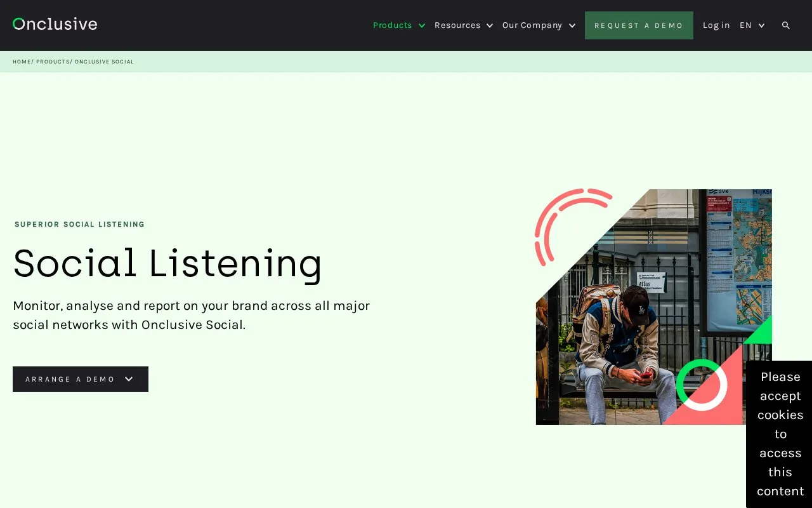Image resolution: width=812 pixels, height=508 pixels.
Task: Click the Arrange a Demo button
Action: click(81, 379)
